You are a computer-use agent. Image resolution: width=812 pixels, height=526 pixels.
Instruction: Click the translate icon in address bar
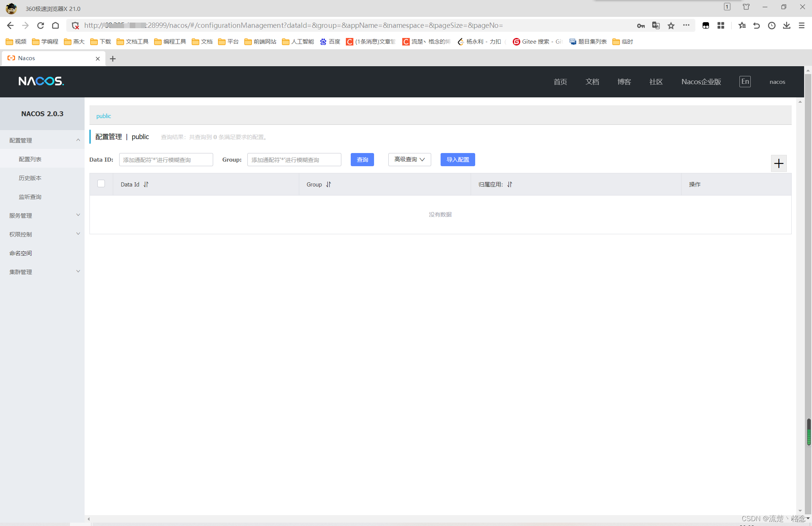pyautogui.click(x=656, y=26)
